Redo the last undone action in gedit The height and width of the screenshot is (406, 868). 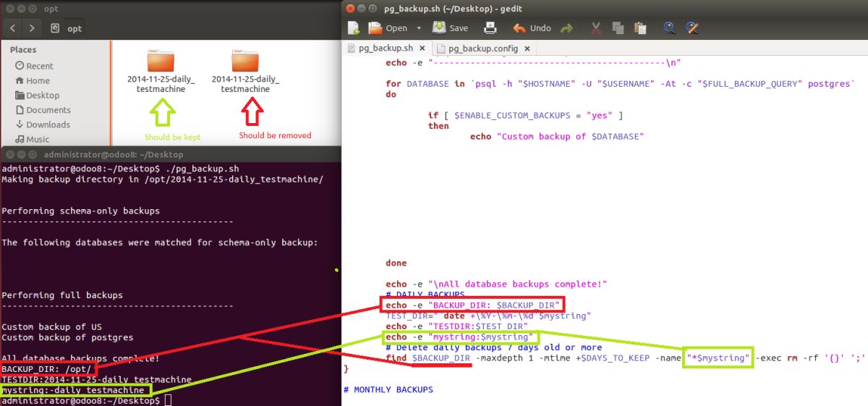(x=566, y=28)
